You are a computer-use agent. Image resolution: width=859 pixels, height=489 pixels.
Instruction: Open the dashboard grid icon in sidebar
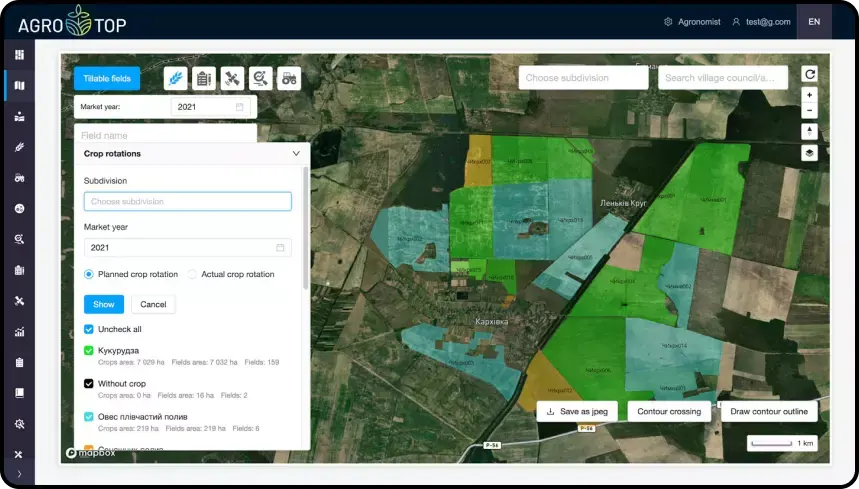tap(20, 54)
